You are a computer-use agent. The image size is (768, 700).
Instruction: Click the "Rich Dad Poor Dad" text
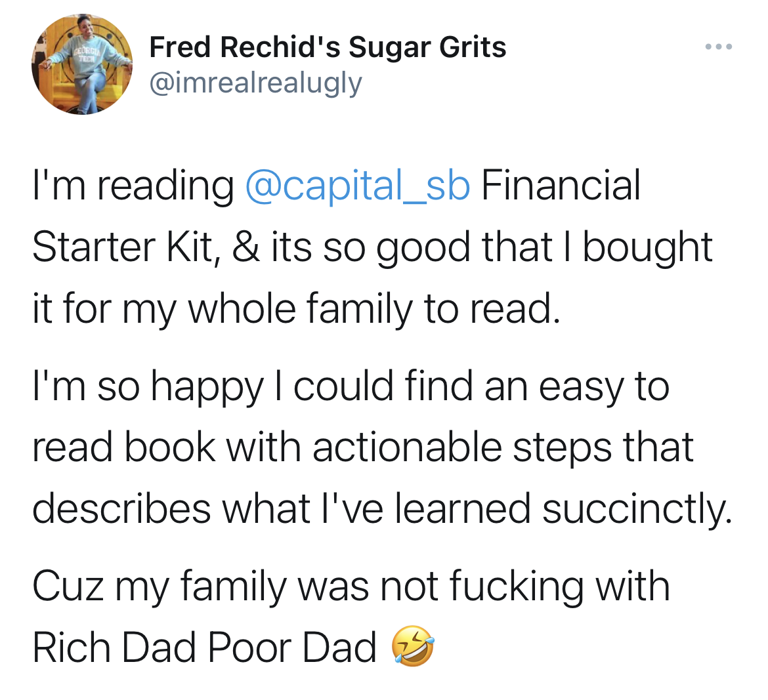tap(204, 648)
